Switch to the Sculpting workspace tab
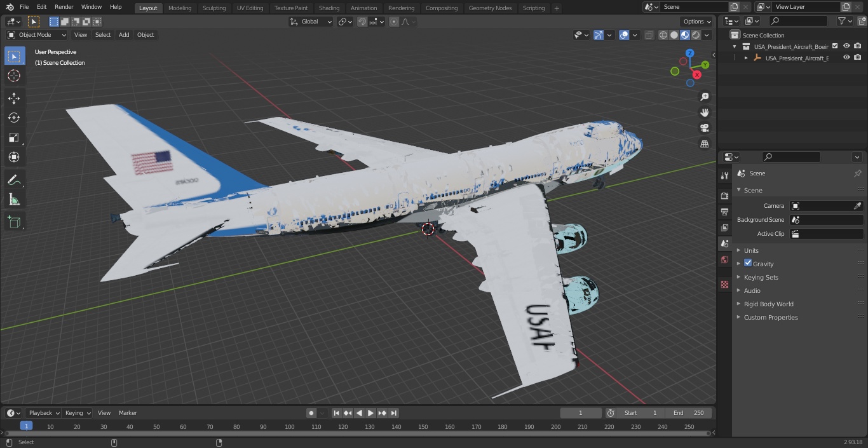The image size is (868, 448). (214, 8)
